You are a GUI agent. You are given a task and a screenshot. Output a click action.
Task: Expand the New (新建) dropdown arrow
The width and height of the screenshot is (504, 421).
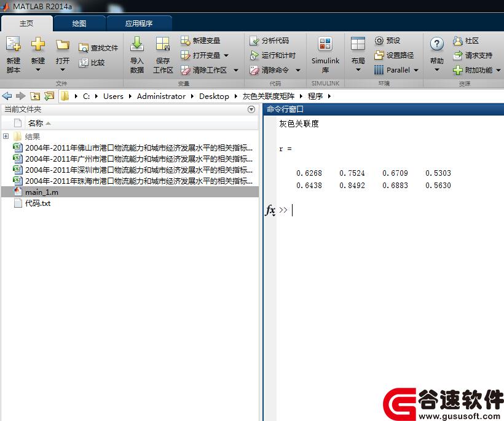38,69
